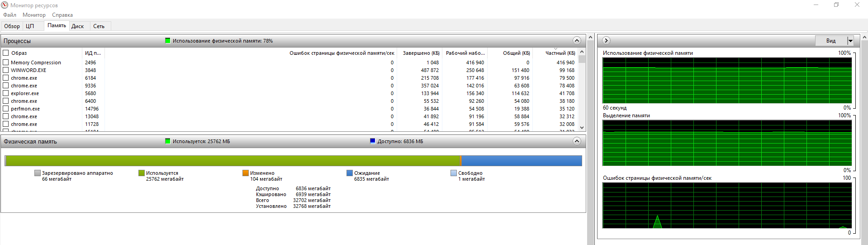Collapse the Физическая память section chevron
868x245 pixels.
(577, 141)
